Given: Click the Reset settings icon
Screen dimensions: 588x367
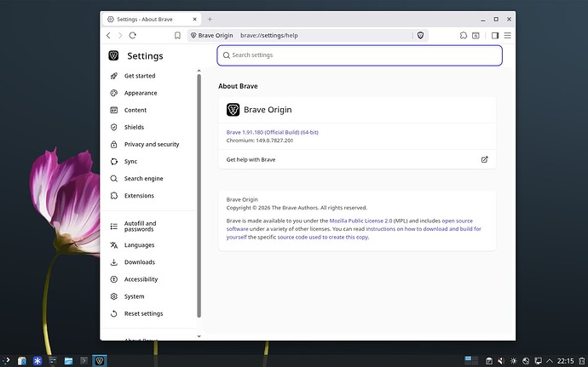Looking at the screenshot, I should [113, 313].
